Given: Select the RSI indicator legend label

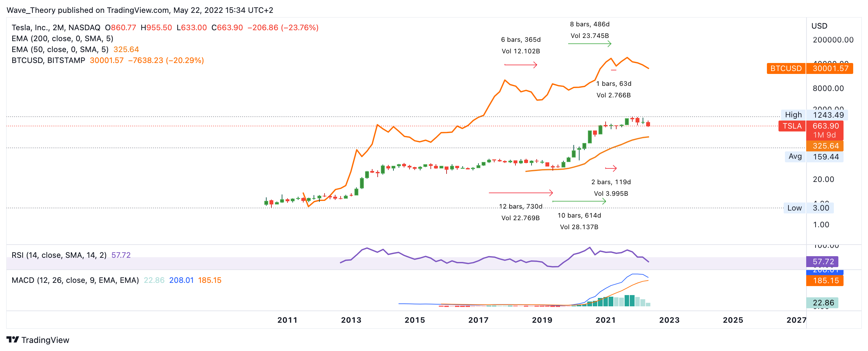Looking at the screenshot, I should click(59, 255).
